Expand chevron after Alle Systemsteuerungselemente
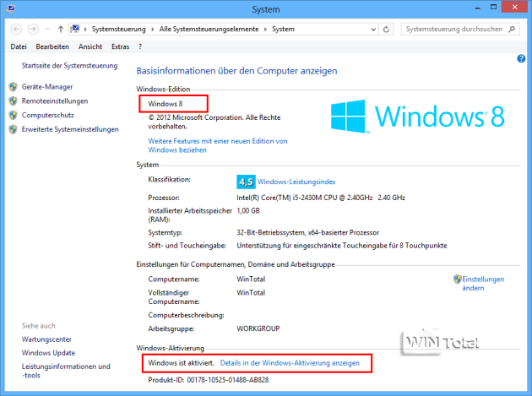Screen dimensions: 532x396 [265, 30]
